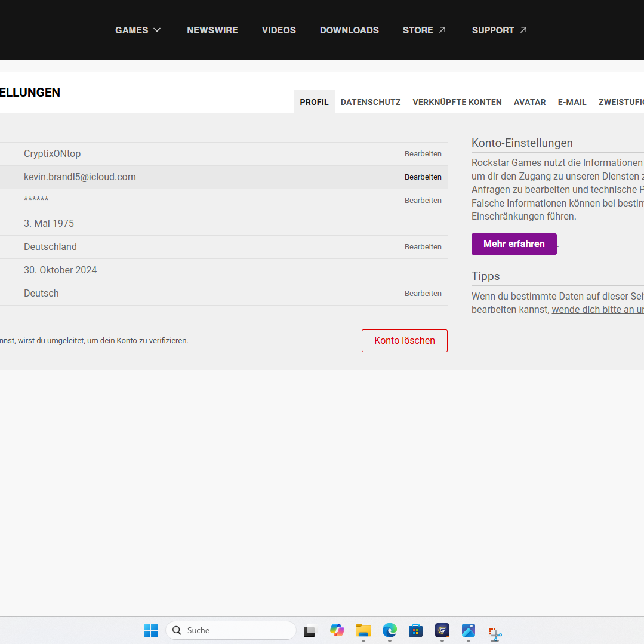Switch to the DATENSCHUTZ tab
644x644 pixels.
point(371,102)
